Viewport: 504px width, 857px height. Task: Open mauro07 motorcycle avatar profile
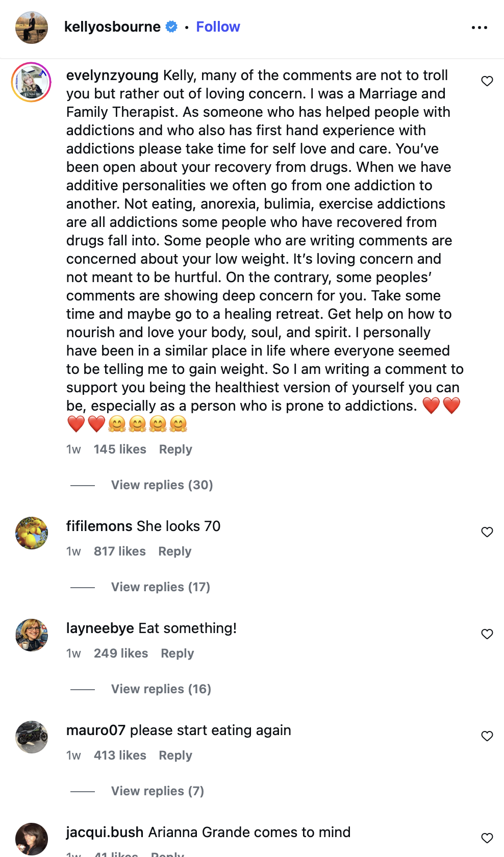pyautogui.click(x=32, y=737)
